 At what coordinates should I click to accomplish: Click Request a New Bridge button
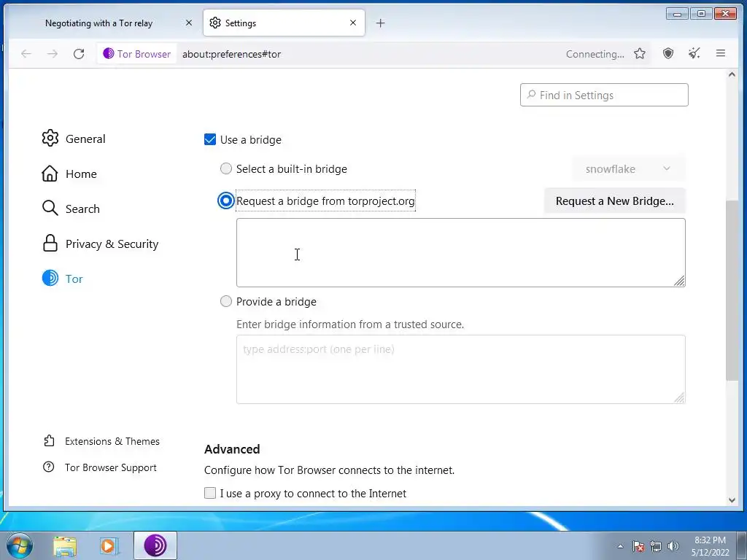pos(614,201)
